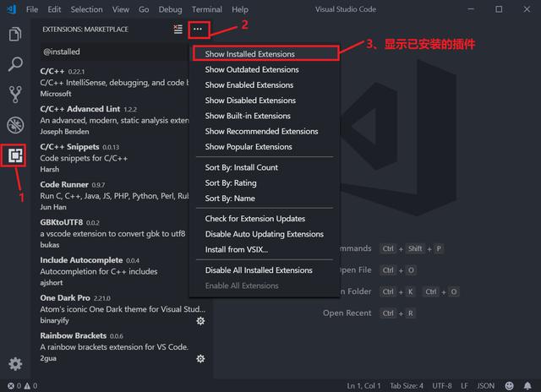
Task: Click Disable Auto Updating Extensions
Action: tap(265, 234)
